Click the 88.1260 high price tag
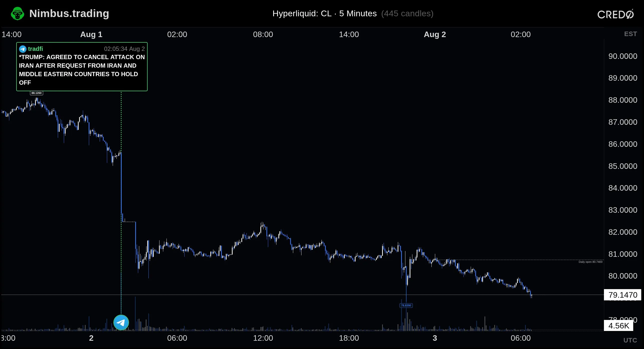This screenshot has width=644, height=349. coord(37,93)
